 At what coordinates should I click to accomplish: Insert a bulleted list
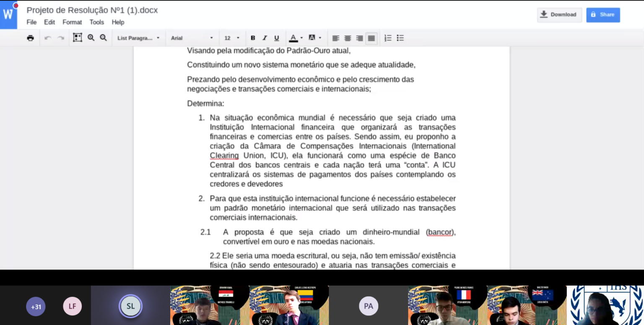[x=400, y=38]
